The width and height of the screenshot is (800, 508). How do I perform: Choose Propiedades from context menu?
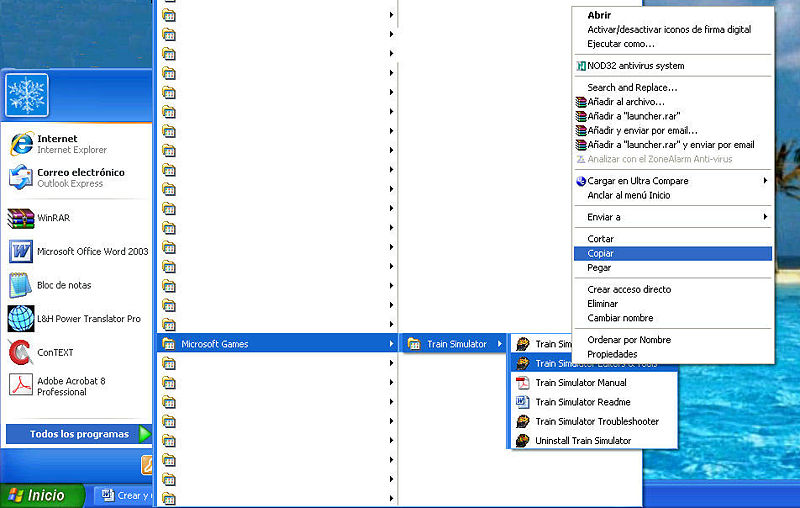(x=612, y=354)
